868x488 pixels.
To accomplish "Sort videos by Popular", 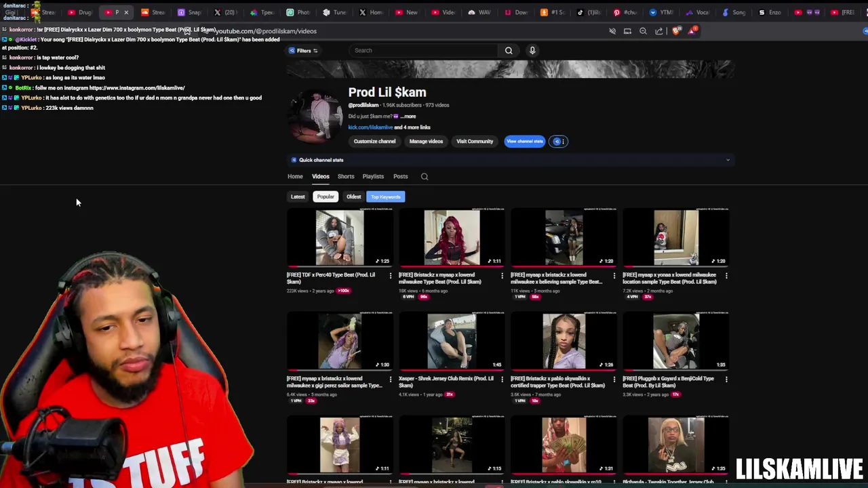I will click(325, 197).
